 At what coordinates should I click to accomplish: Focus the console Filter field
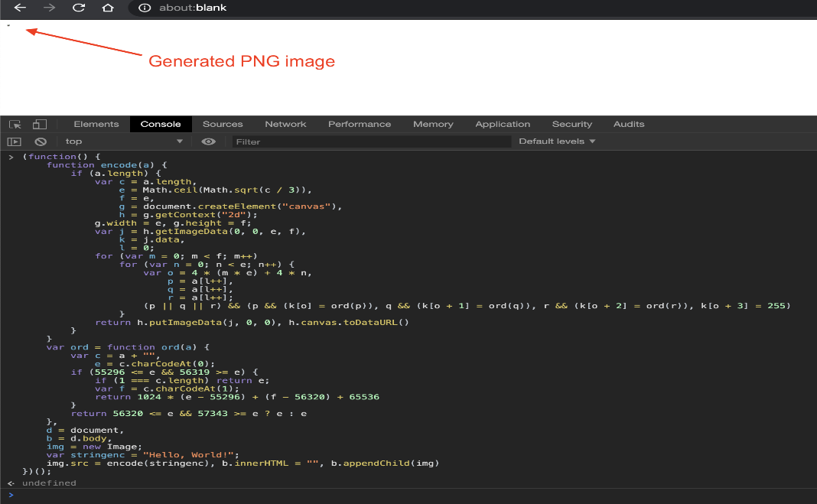372,141
